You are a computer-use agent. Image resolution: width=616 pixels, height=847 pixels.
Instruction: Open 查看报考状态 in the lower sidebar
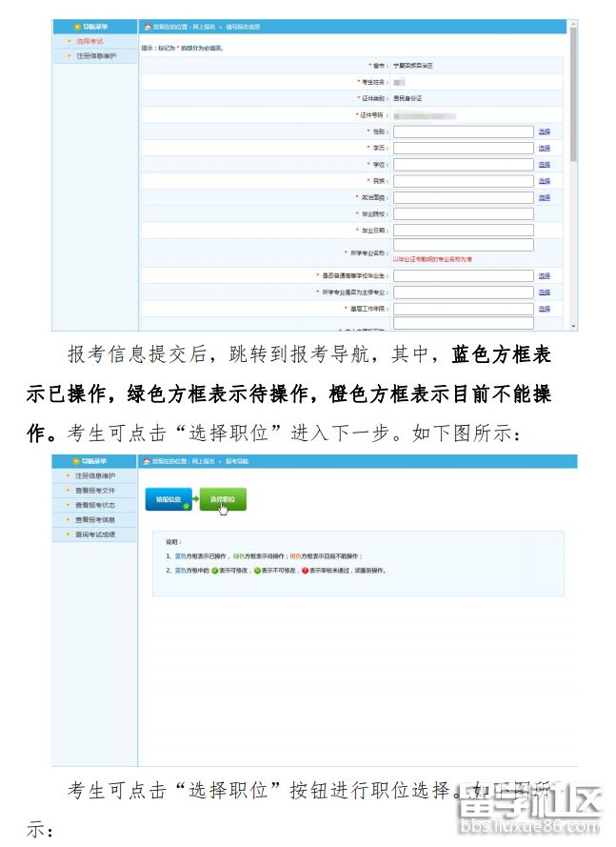point(95,505)
